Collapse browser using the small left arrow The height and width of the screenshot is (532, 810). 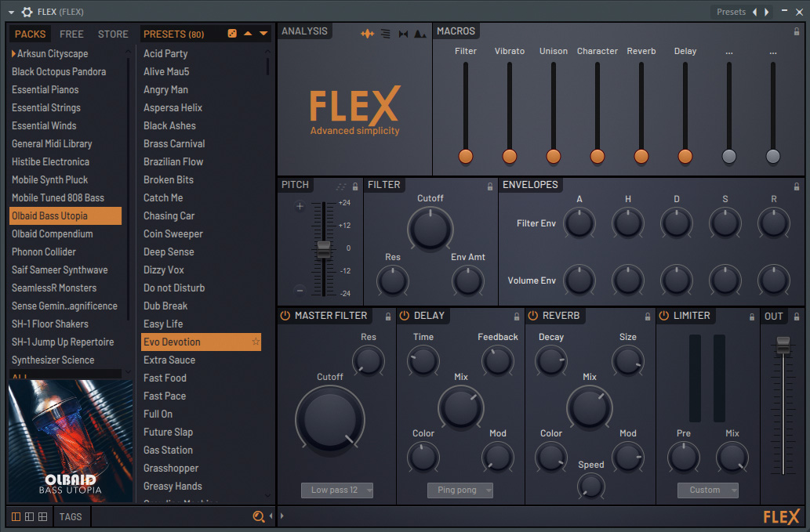pos(271,516)
